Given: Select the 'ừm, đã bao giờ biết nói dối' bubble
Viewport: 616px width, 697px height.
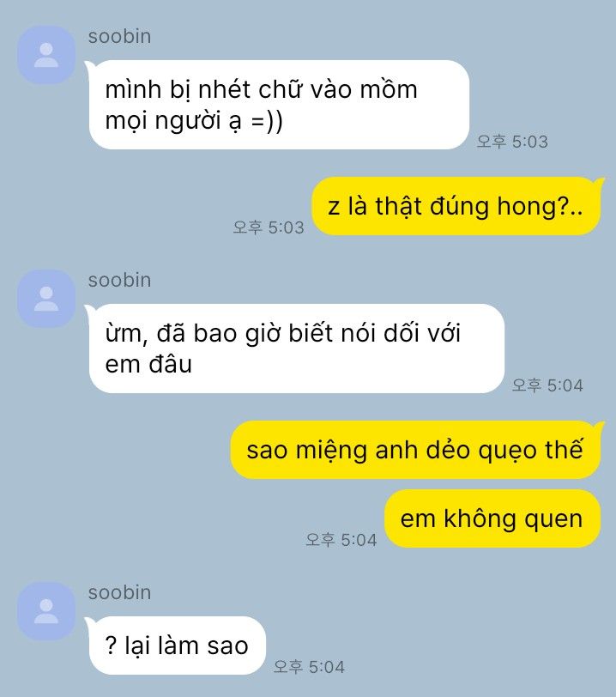Looking at the screenshot, I should coord(297,348).
